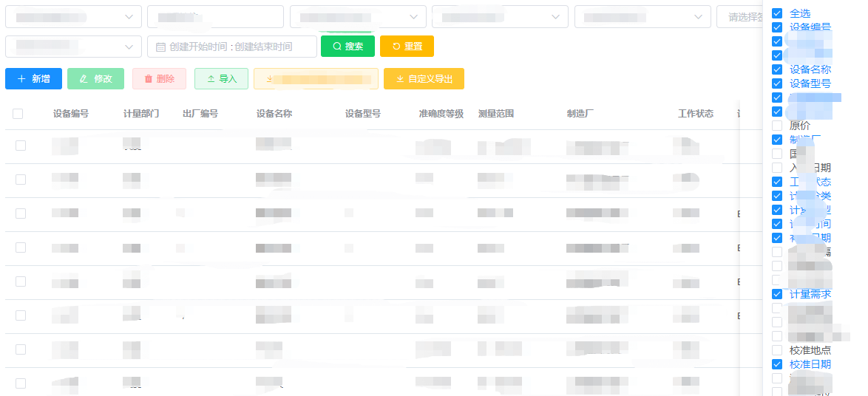Image resolution: width=868 pixels, height=396 pixels.
Task: Click the 测量范围 column header
Action: point(496,114)
